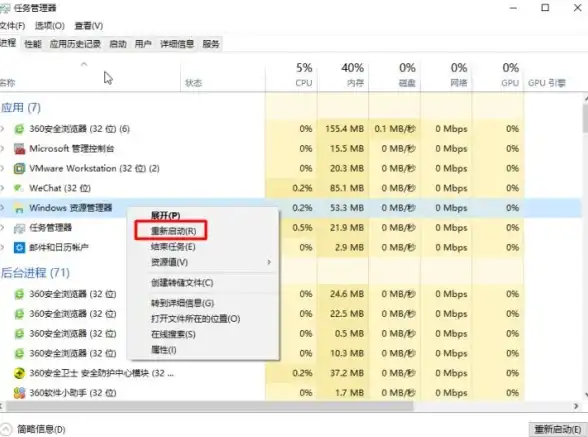
Task: Expand the 360安全浏览器 (32 位) (6) group
Action: point(2,129)
